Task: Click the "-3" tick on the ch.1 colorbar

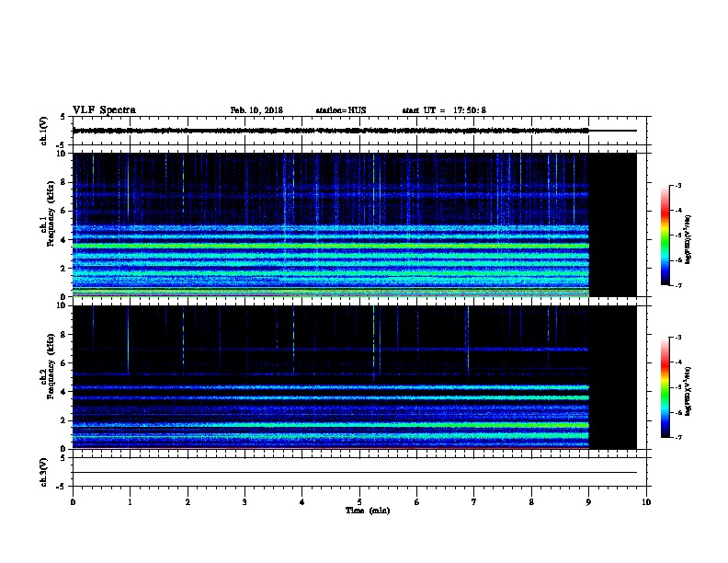Action: pos(677,186)
